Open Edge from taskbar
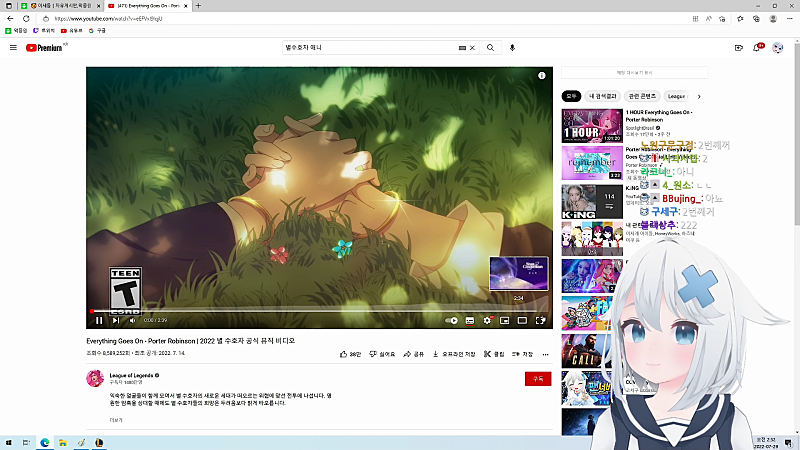The height and width of the screenshot is (450, 800). 45,442
